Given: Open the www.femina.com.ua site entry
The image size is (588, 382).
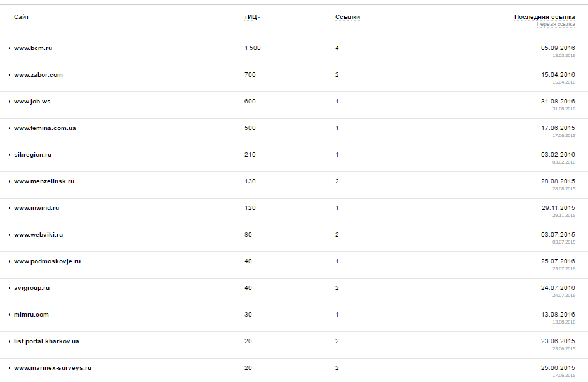Looking at the screenshot, I should 45,128.
